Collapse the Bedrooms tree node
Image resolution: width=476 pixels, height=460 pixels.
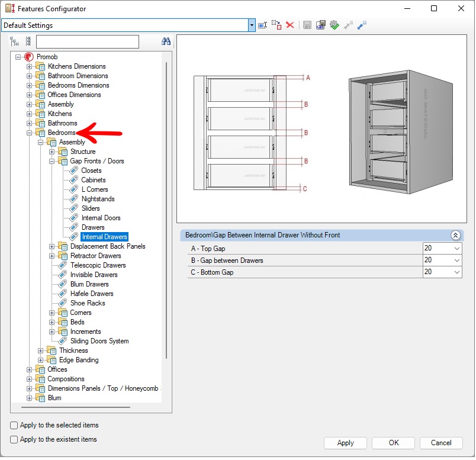29,133
